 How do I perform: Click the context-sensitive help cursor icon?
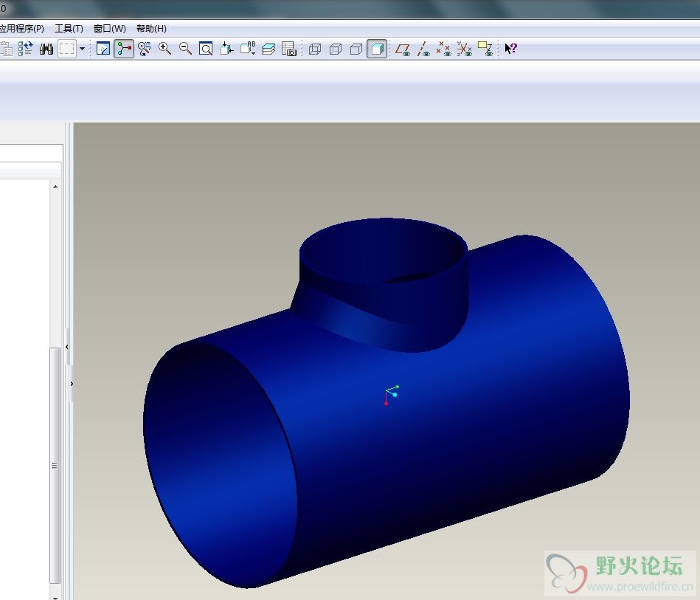click(510, 48)
